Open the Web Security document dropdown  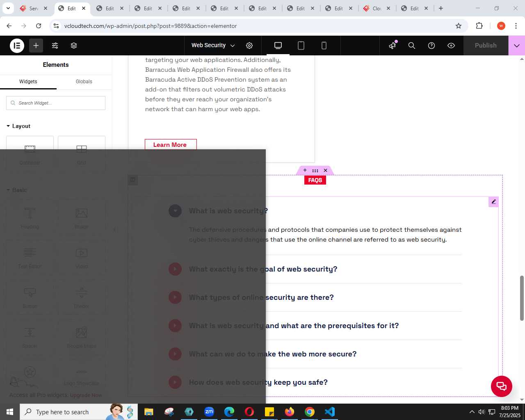point(213,46)
